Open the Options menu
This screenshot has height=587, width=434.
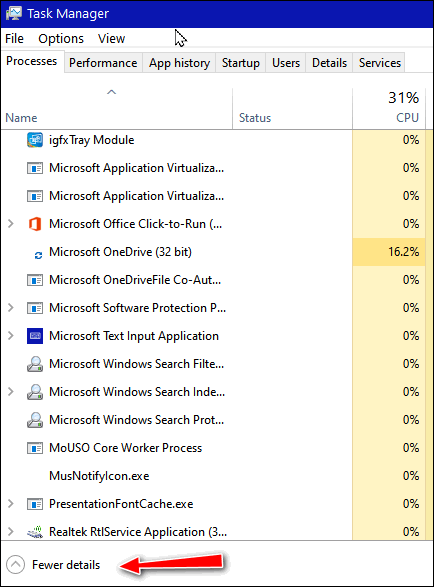(61, 39)
